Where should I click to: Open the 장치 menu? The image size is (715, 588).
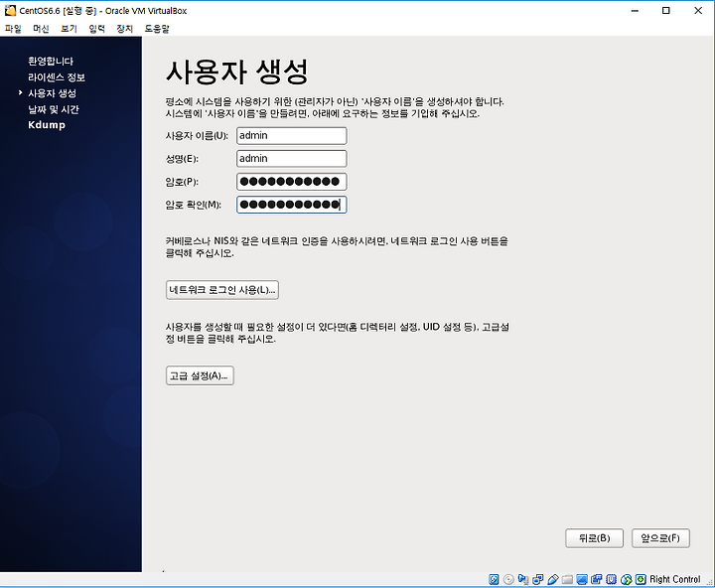(124, 29)
